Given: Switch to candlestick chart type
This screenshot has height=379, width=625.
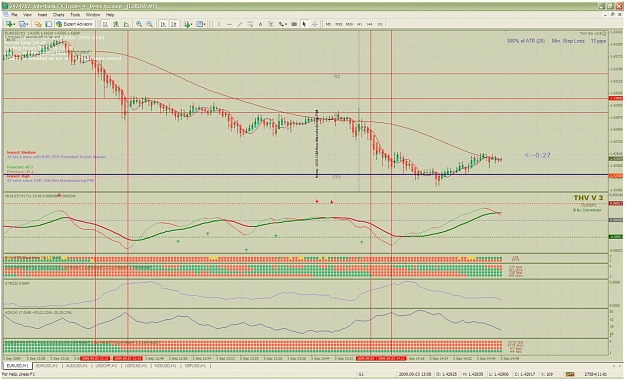Looking at the screenshot, I should click(116, 24).
